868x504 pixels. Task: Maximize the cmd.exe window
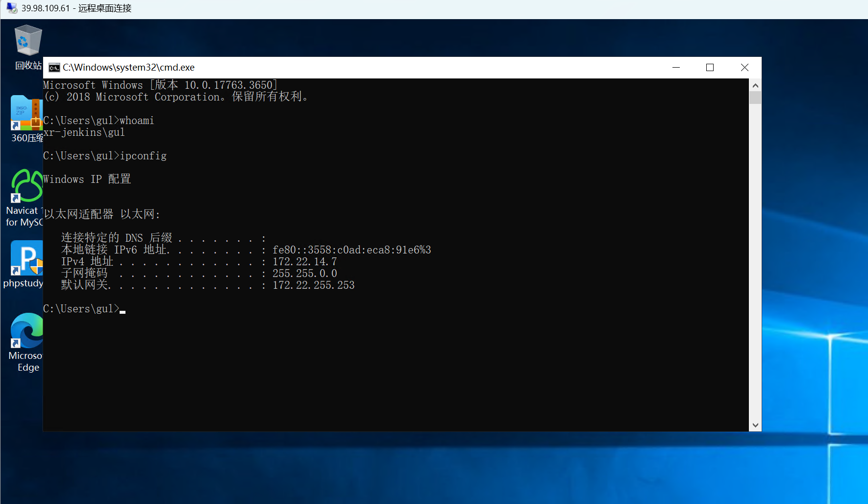710,68
